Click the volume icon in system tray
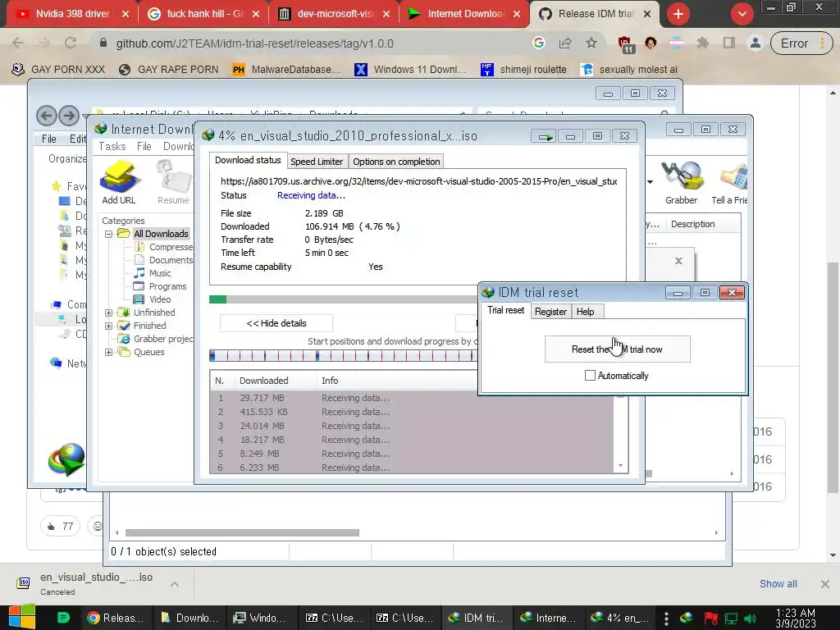This screenshot has height=630, width=840. (x=751, y=619)
